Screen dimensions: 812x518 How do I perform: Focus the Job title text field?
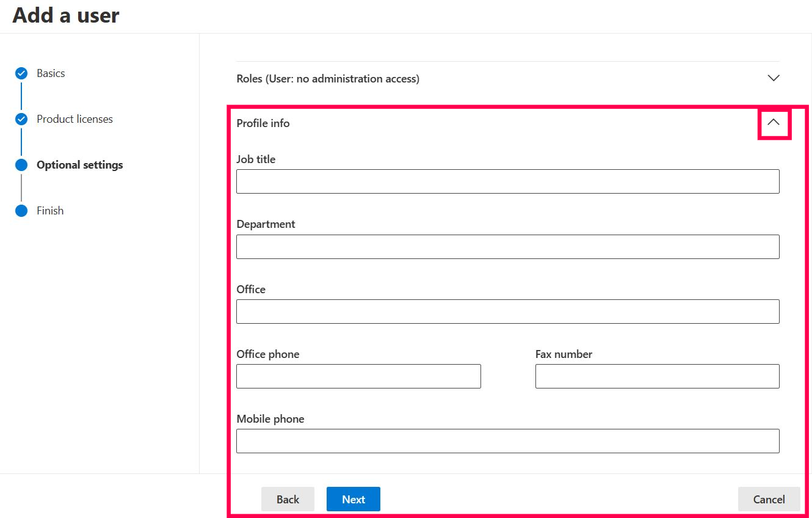507,181
